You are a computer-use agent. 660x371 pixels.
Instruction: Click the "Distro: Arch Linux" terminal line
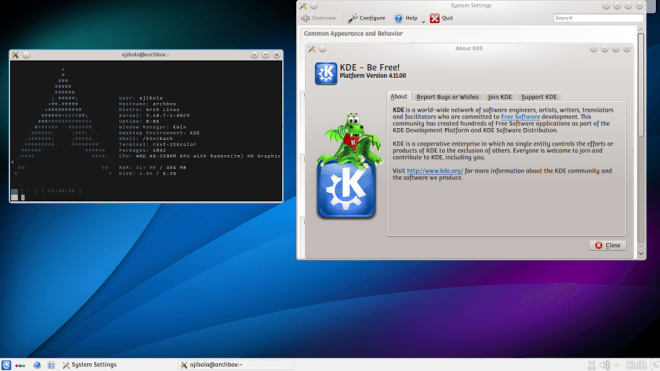tap(149, 109)
